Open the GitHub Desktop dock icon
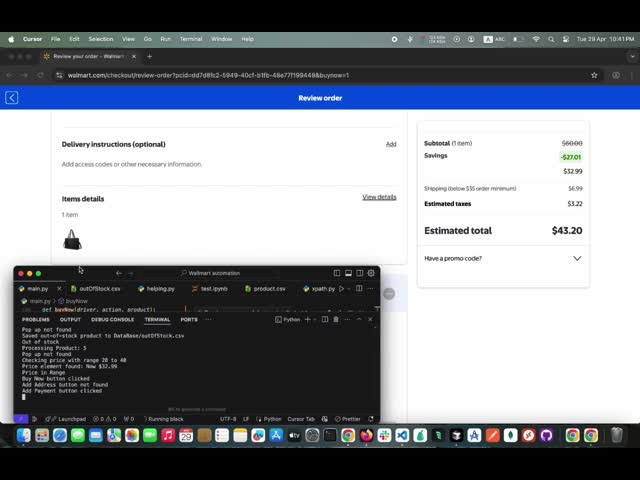Viewport: 640px width, 480px height. pos(546,436)
